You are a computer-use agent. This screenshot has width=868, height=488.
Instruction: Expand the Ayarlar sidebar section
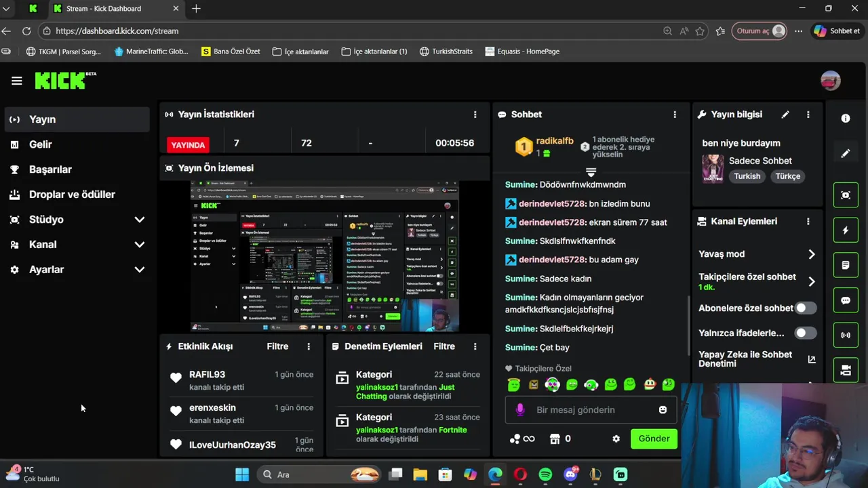(x=77, y=270)
